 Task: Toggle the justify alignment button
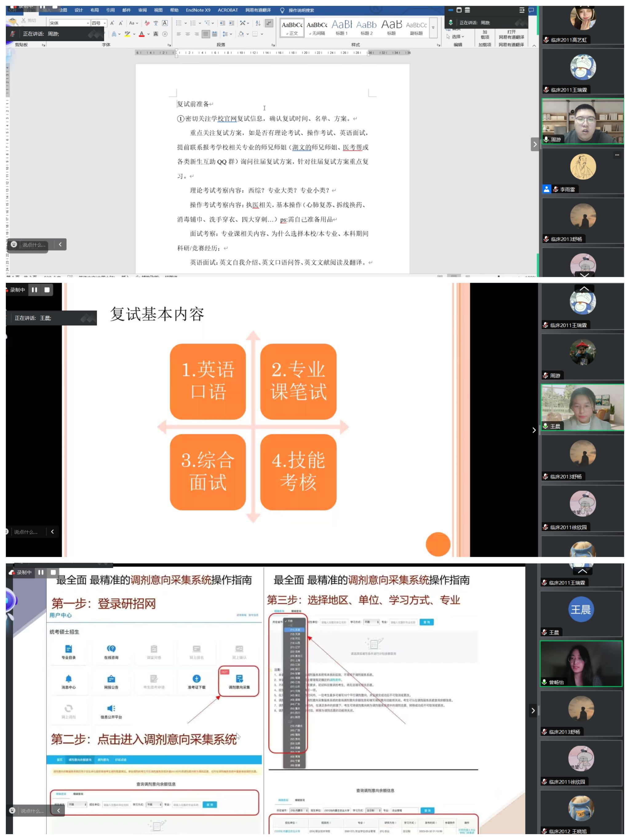pos(205,34)
